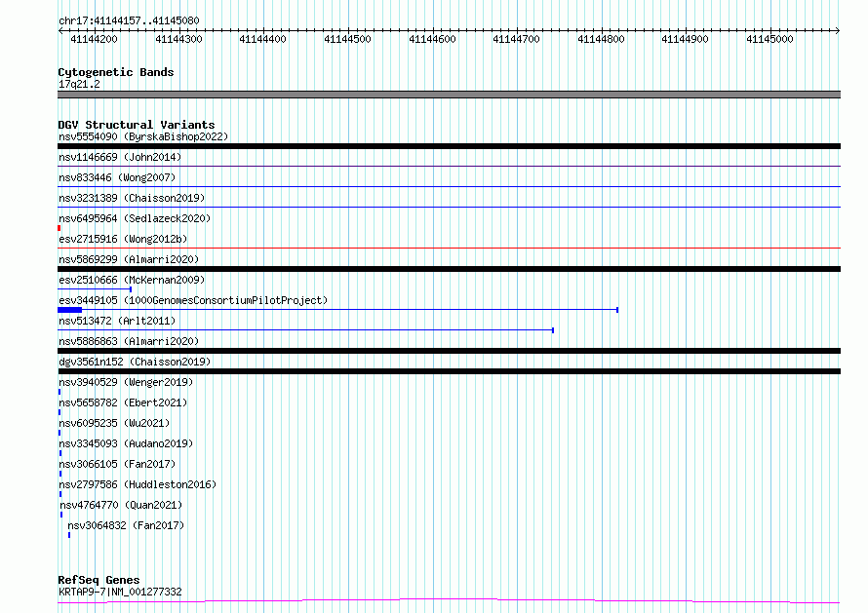Click the end tick of nsv513472 line
This screenshot has width=868, height=613.
click(x=553, y=330)
